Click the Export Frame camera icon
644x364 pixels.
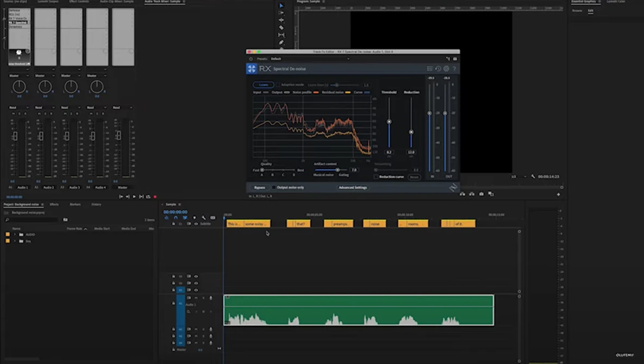[482, 194]
